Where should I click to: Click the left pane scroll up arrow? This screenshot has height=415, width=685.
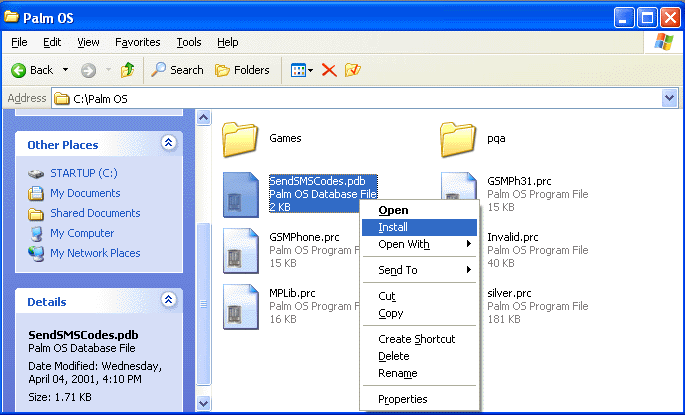point(204,118)
